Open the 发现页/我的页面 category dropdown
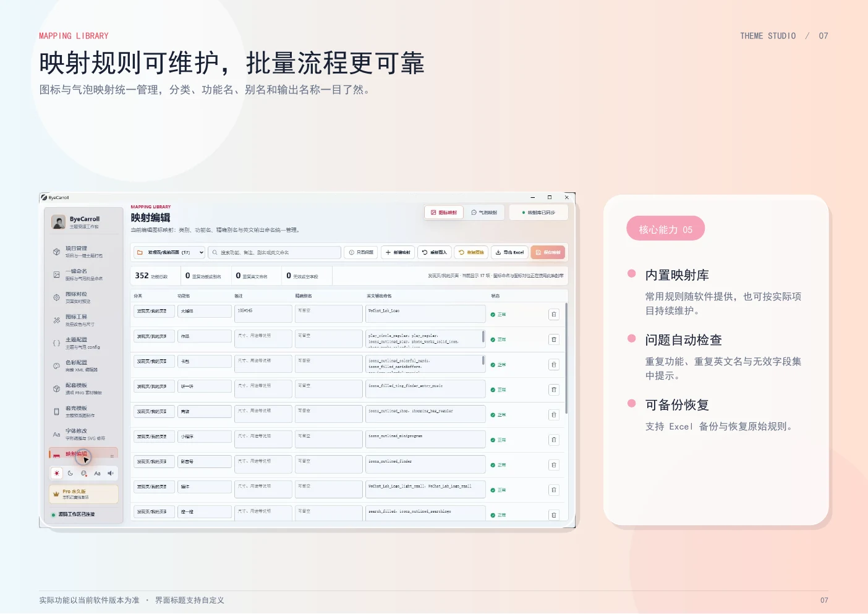Image resolution: width=868 pixels, height=614 pixels. pyautogui.click(x=170, y=252)
